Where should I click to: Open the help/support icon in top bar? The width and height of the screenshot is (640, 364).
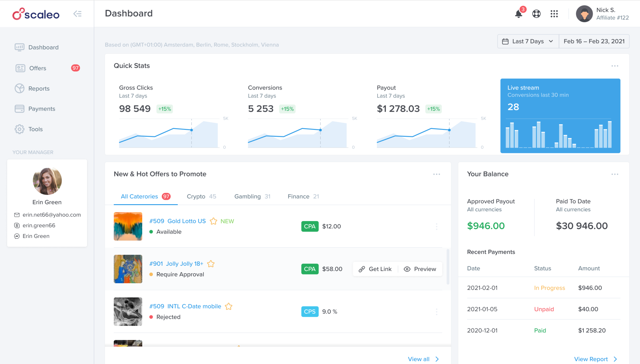tap(536, 14)
